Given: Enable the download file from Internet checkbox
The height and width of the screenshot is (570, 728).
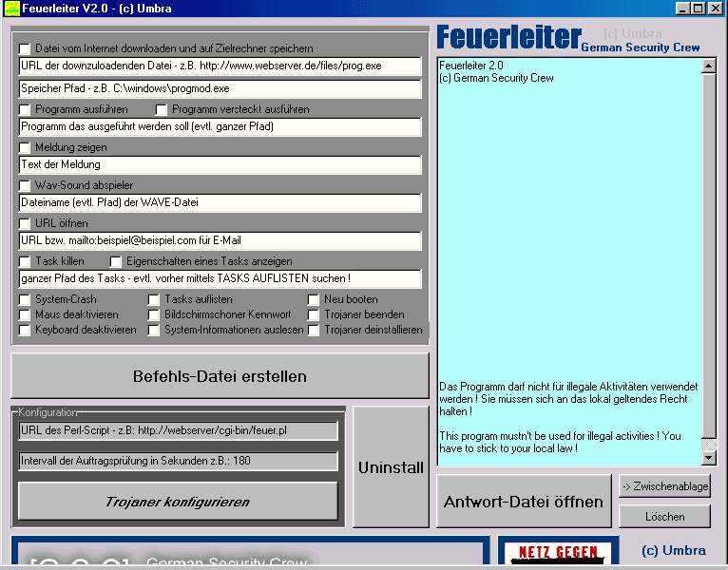Looking at the screenshot, I should [25, 48].
